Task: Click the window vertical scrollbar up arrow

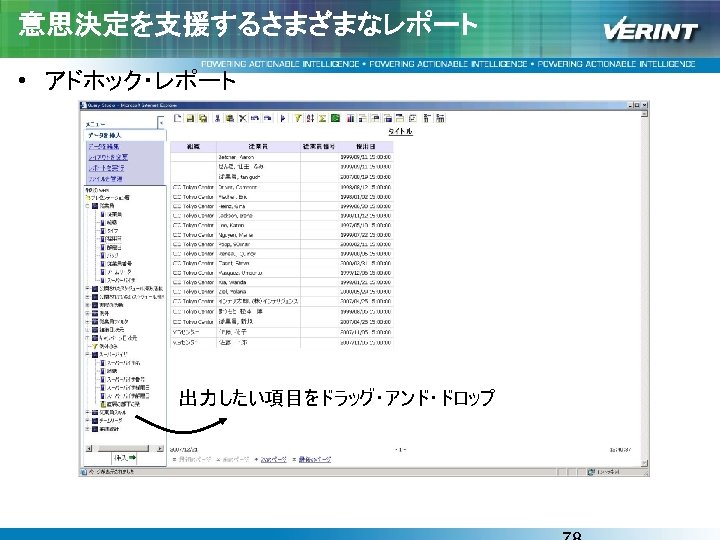Action: [x=644, y=113]
